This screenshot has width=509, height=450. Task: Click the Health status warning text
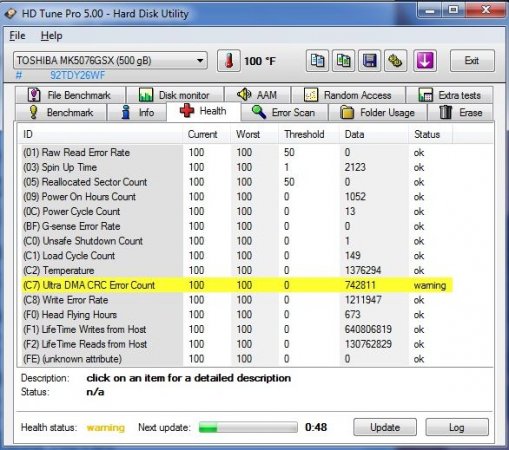106,427
